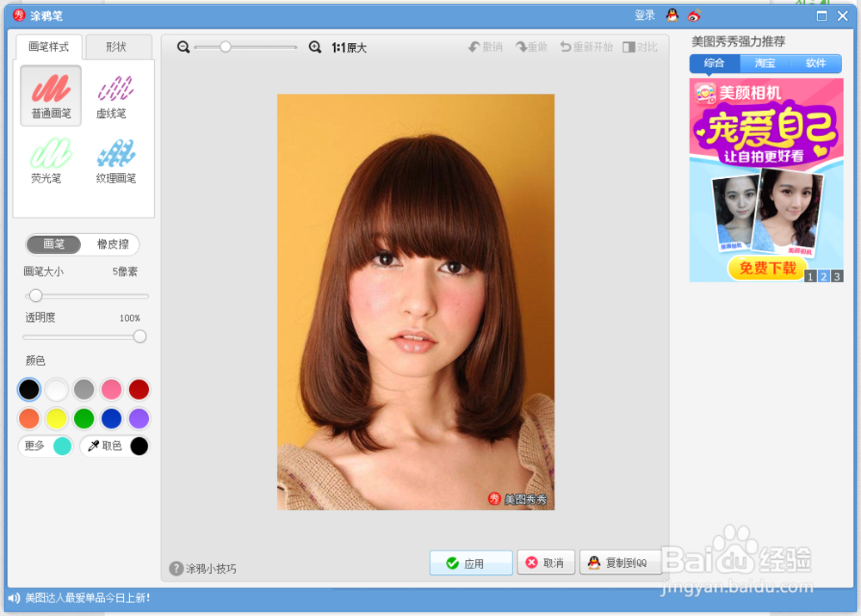Screen dimensions: 861x616
Task: Switch ad banner to page 3
Action: point(837,276)
